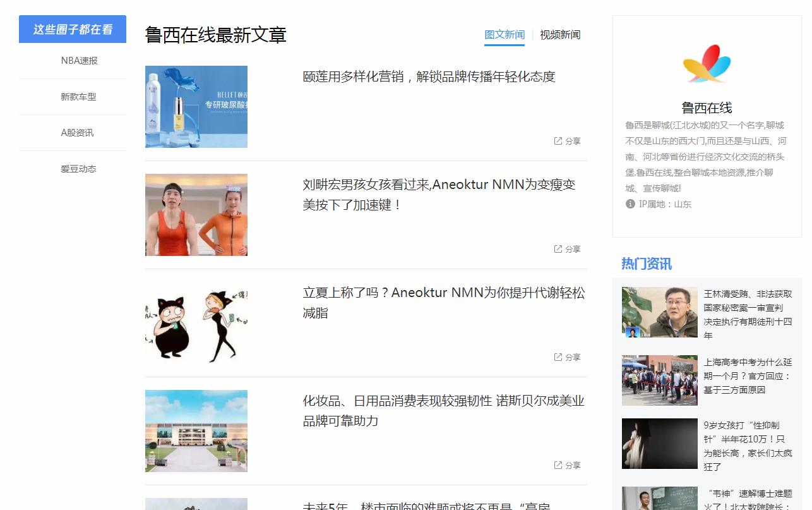Switch to 视频新闻 tab

pos(560,35)
